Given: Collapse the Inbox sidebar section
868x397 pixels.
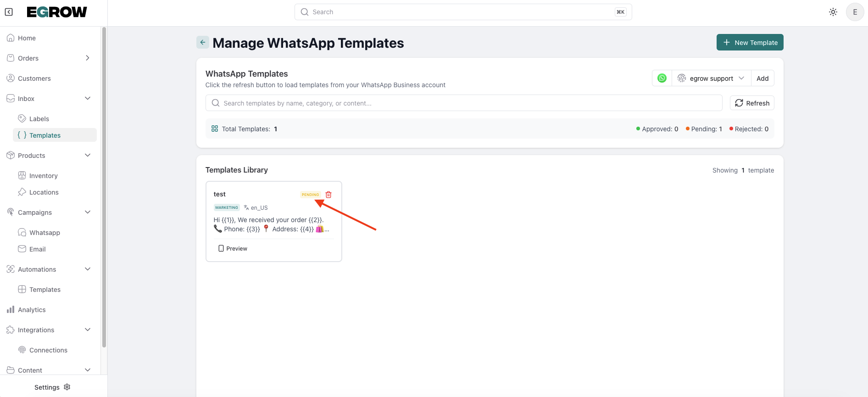Looking at the screenshot, I should point(88,99).
